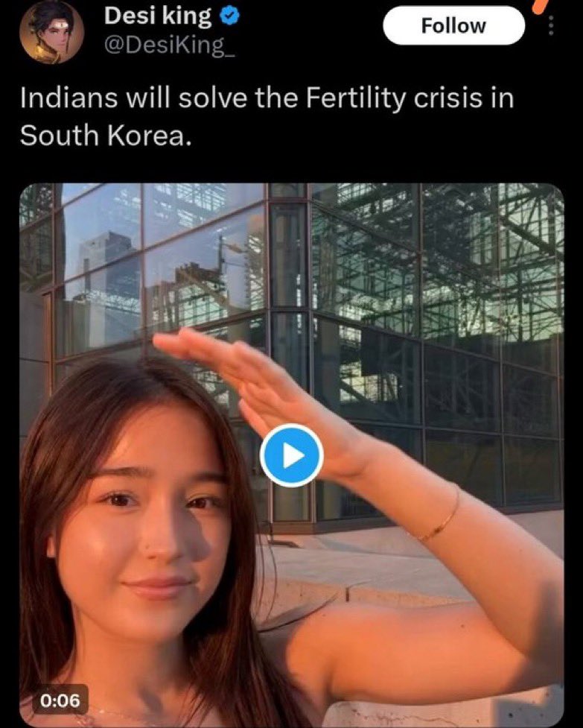The image size is (583, 728).
Task: Open the three-dot more options menu
Action: click(x=551, y=25)
